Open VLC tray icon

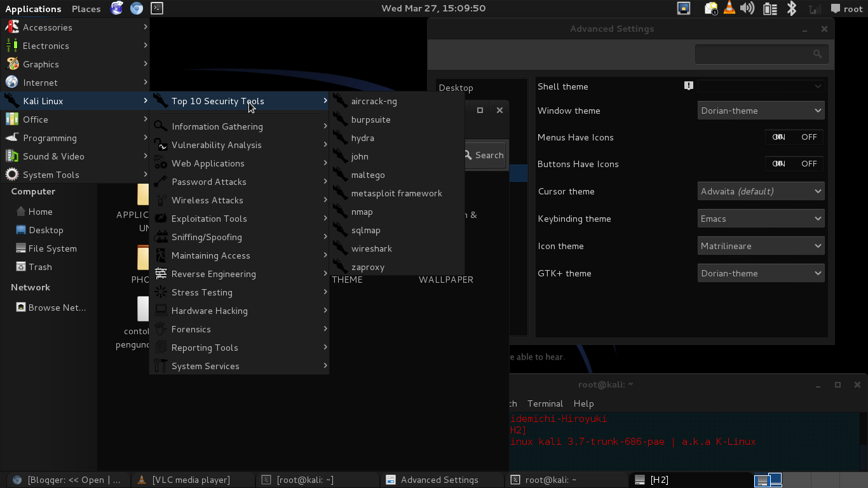click(729, 8)
